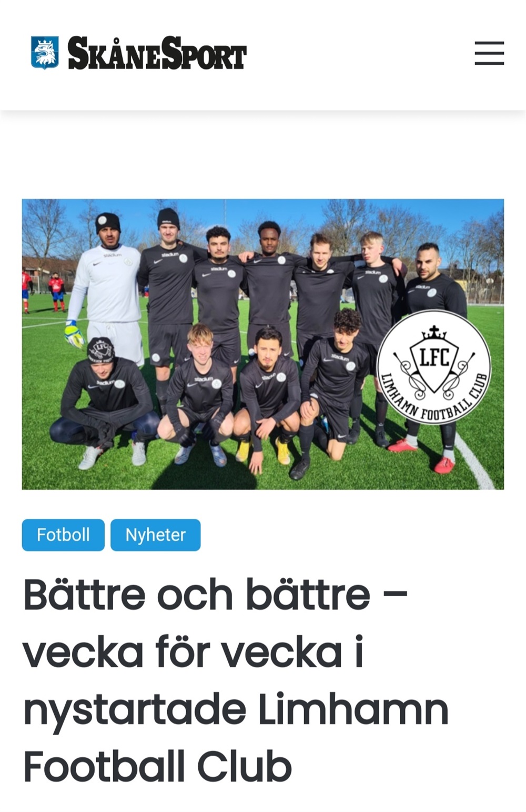Click the goalkeeper's yellow glove
This screenshot has height=812, width=526.
(74, 334)
